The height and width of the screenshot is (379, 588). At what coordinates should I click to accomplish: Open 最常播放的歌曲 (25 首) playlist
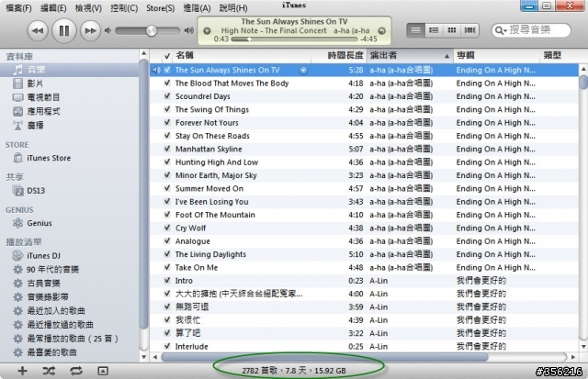[x=70, y=339]
